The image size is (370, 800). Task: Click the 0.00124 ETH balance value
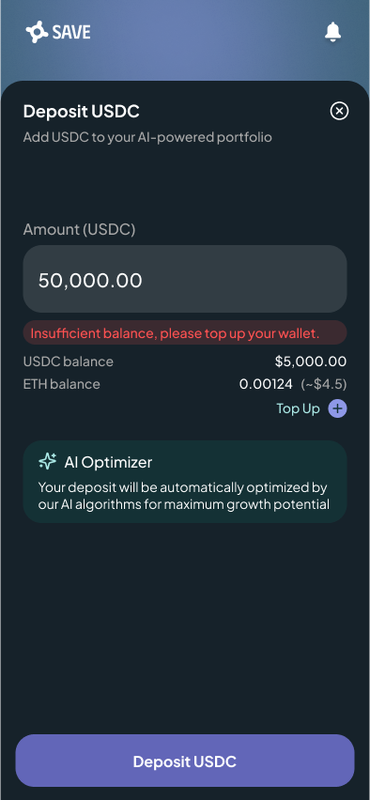tap(266, 384)
